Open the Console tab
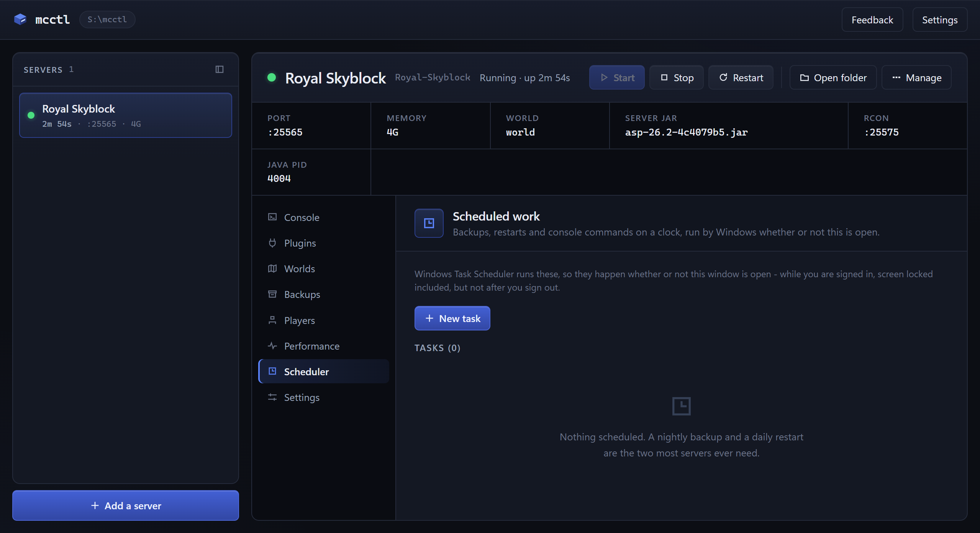 click(324, 217)
